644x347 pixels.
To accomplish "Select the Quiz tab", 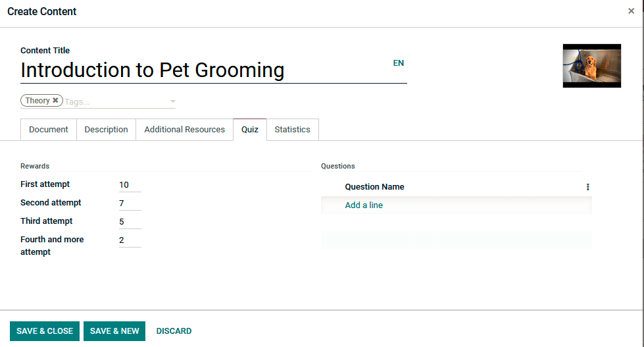I will (x=250, y=130).
